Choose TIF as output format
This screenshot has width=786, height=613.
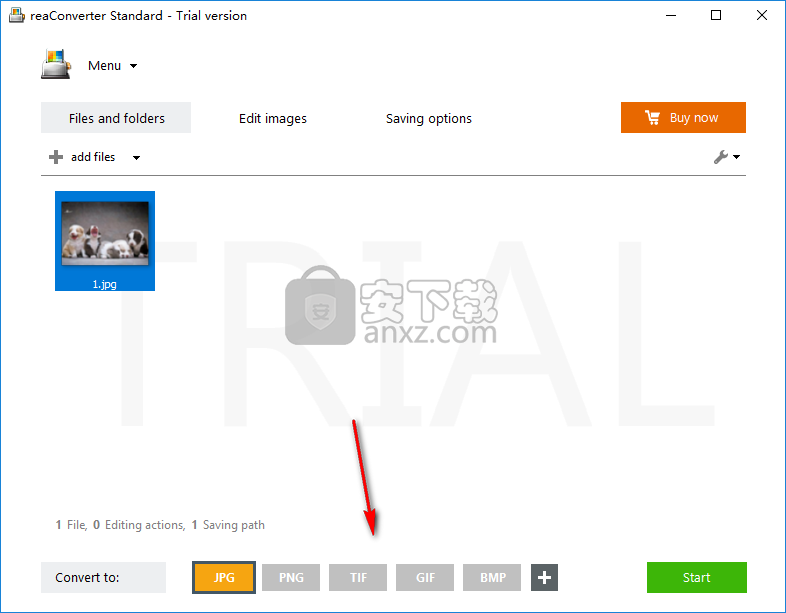(x=358, y=577)
